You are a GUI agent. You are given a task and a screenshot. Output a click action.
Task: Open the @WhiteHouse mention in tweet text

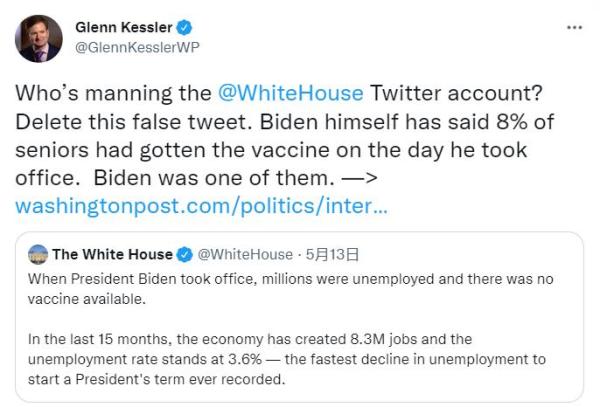click(x=291, y=93)
